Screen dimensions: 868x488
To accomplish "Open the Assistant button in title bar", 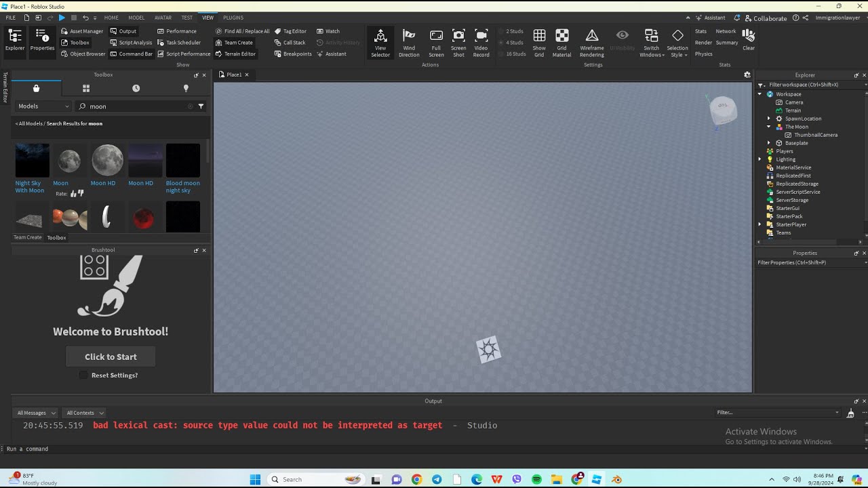I will [x=710, y=18].
